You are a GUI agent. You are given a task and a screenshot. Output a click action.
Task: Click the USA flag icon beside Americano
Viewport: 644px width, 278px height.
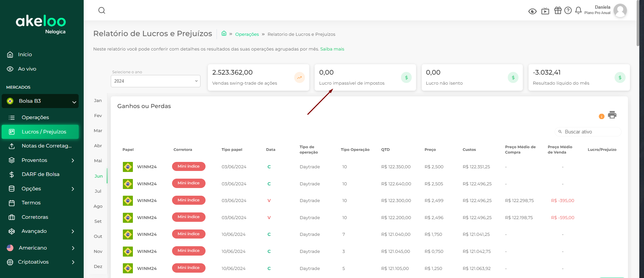point(10,248)
